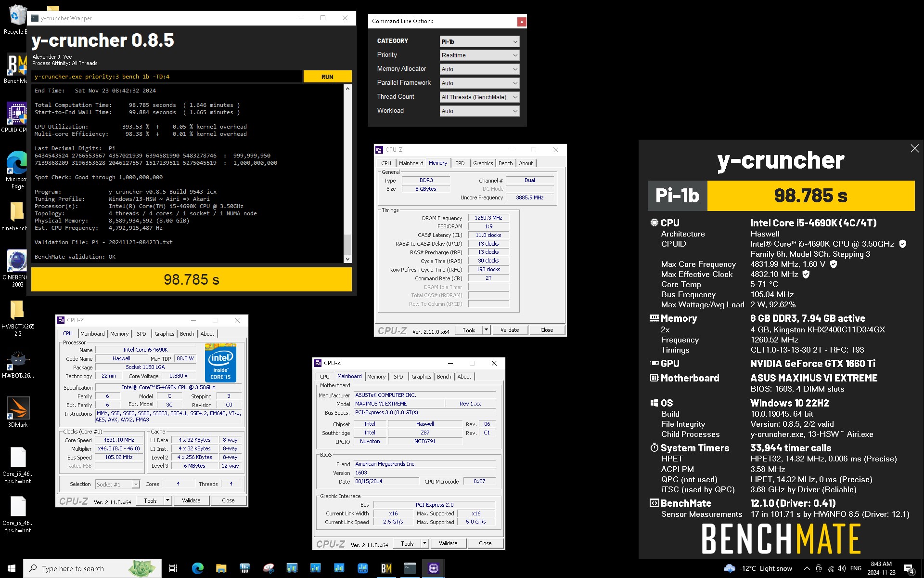Screen dimensions: 924x578
Task: Open Task View in the taskbar
Action: 173,568
